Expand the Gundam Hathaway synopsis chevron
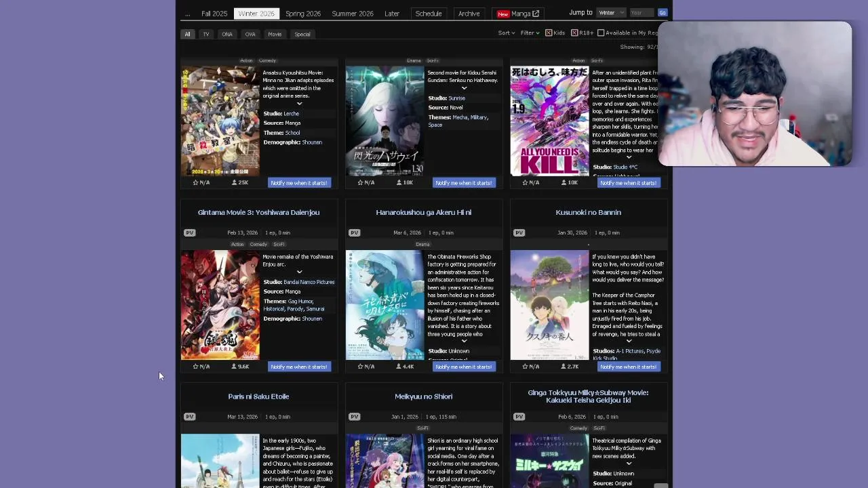The height and width of the screenshot is (488, 868). coord(464,88)
